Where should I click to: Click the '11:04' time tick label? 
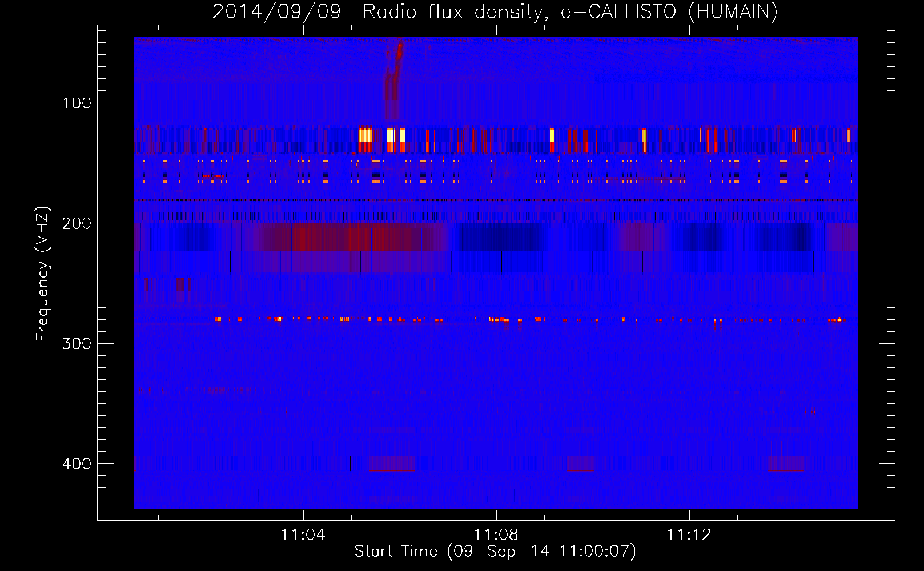tap(303, 534)
